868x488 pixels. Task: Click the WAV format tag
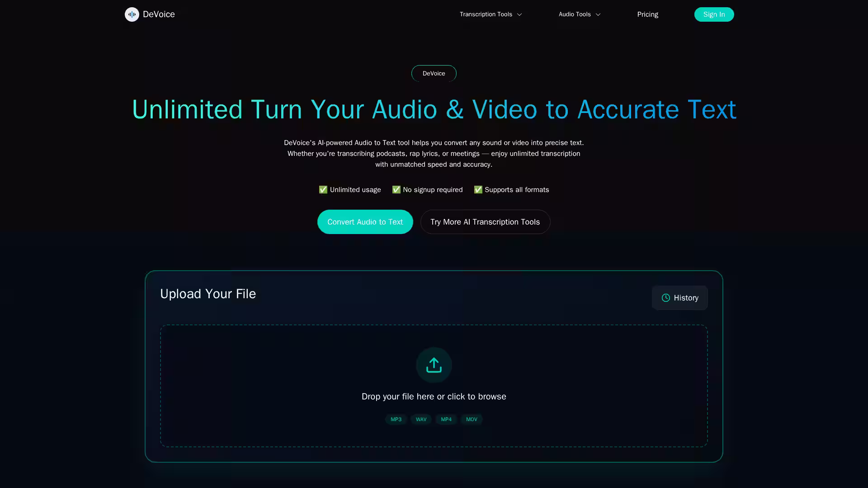(421, 419)
